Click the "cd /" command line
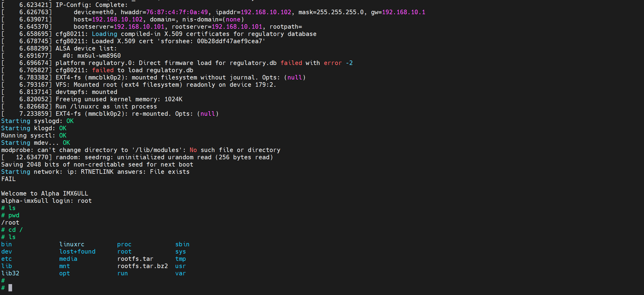This screenshot has height=295, width=644. (15, 230)
